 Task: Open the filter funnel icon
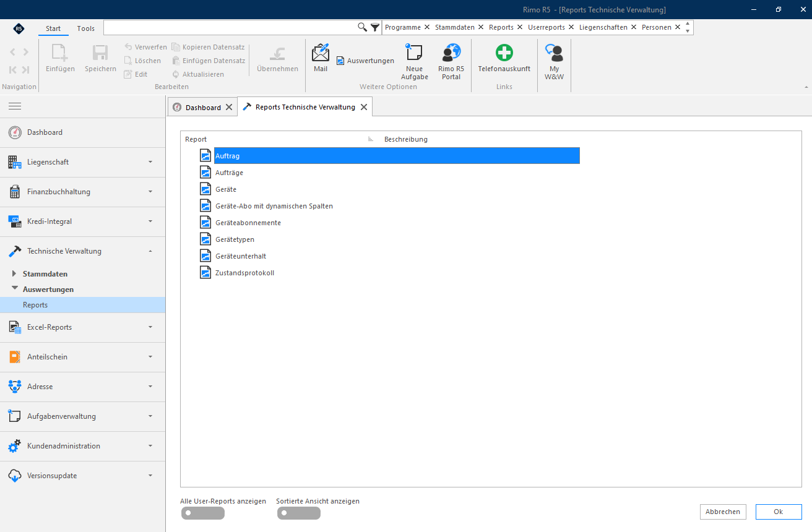(x=375, y=27)
